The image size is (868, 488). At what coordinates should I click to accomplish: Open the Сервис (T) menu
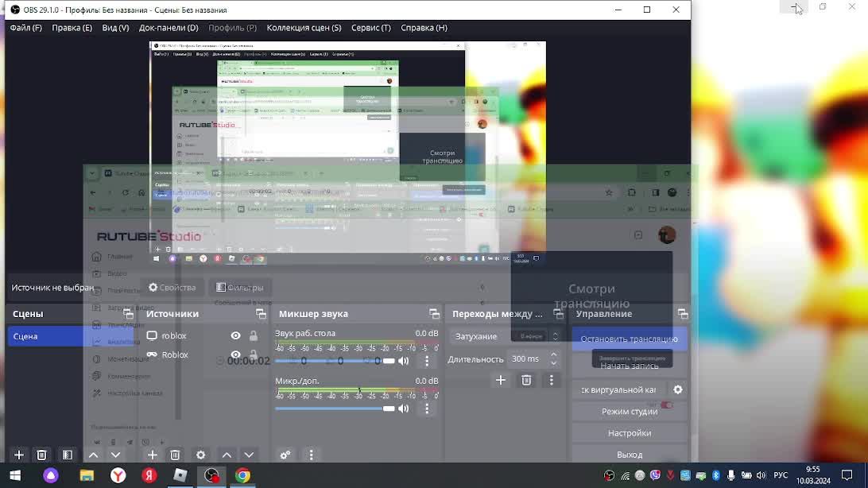[371, 28]
